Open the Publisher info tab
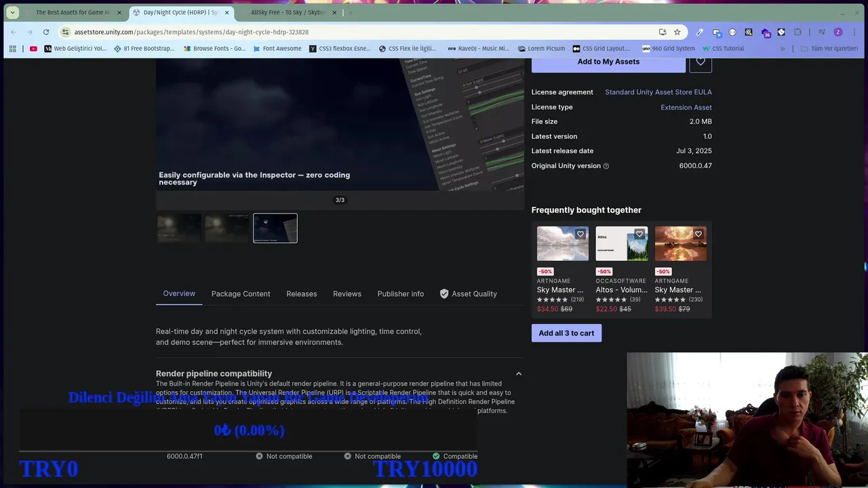The height and width of the screenshot is (488, 868). coord(401,293)
